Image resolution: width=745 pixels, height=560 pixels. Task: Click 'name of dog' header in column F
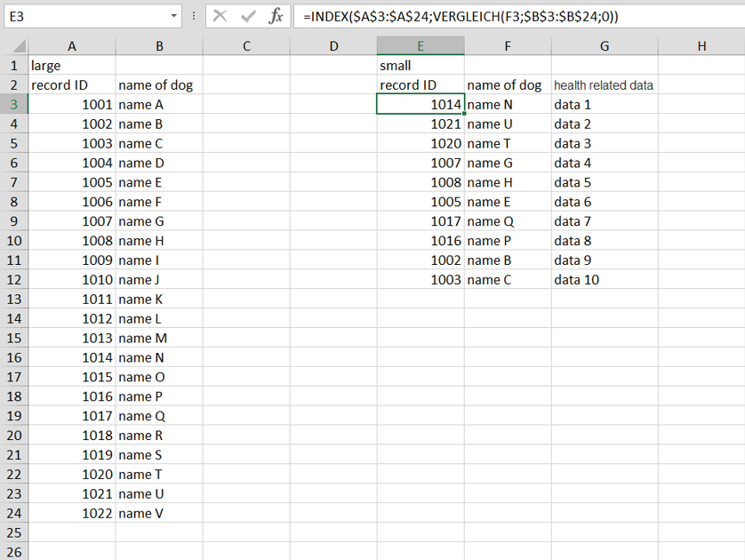click(x=508, y=85)
